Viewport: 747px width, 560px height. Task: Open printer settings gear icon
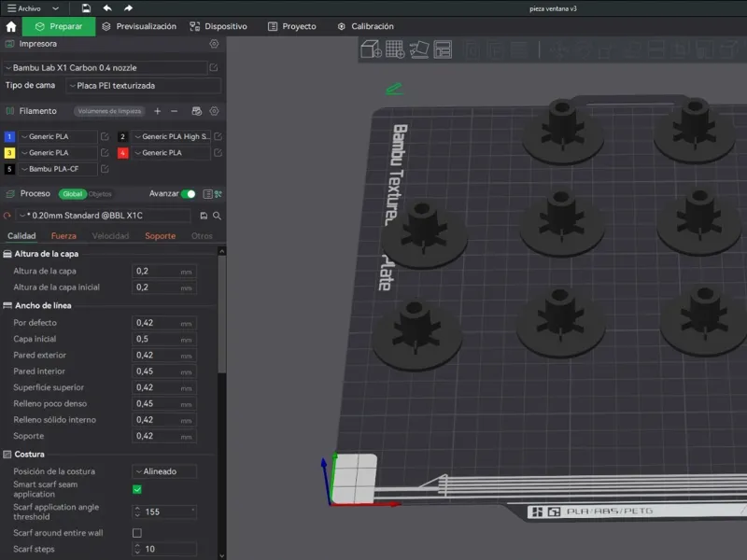214,44
